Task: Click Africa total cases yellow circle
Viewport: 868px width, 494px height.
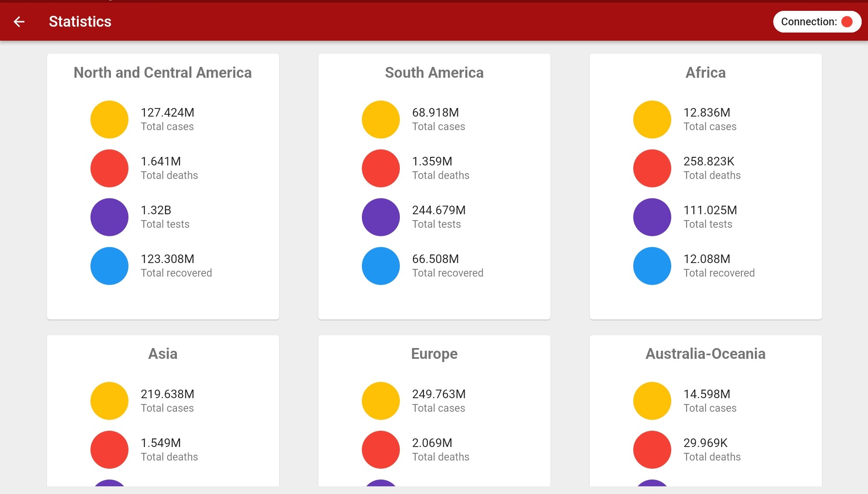Action: coord(652,119)
